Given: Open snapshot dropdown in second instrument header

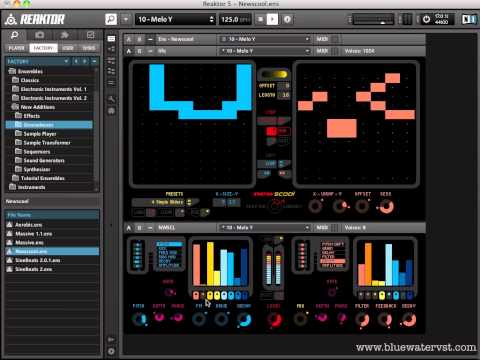Looking at the screenshot, I should point(265,51).
